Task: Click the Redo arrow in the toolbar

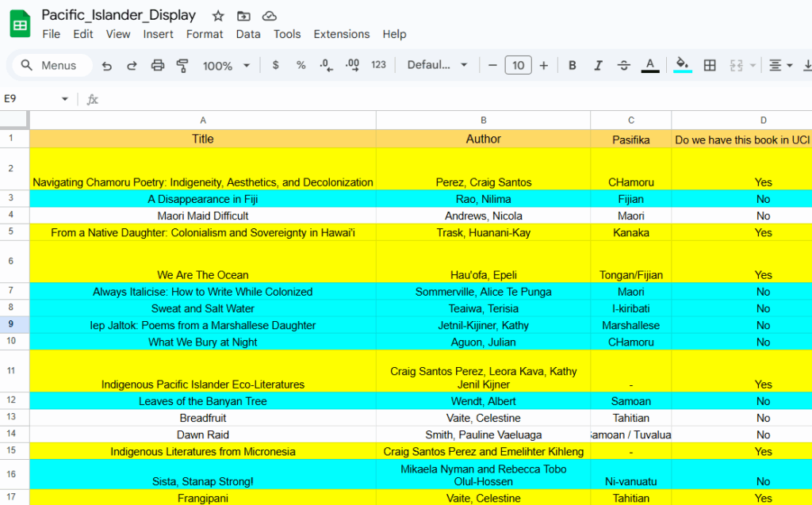Action: pos(132,66)
